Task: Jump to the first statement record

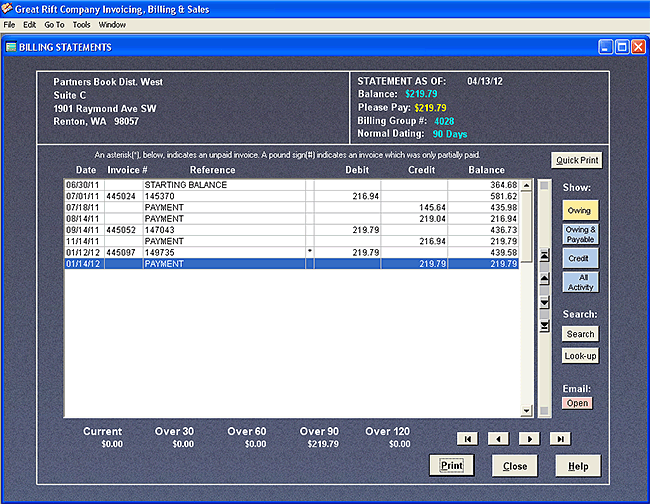Action: click(466, 438)
